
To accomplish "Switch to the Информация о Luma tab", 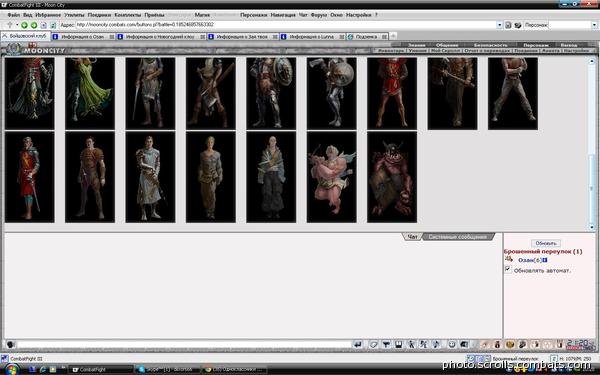I will point(312,37).
